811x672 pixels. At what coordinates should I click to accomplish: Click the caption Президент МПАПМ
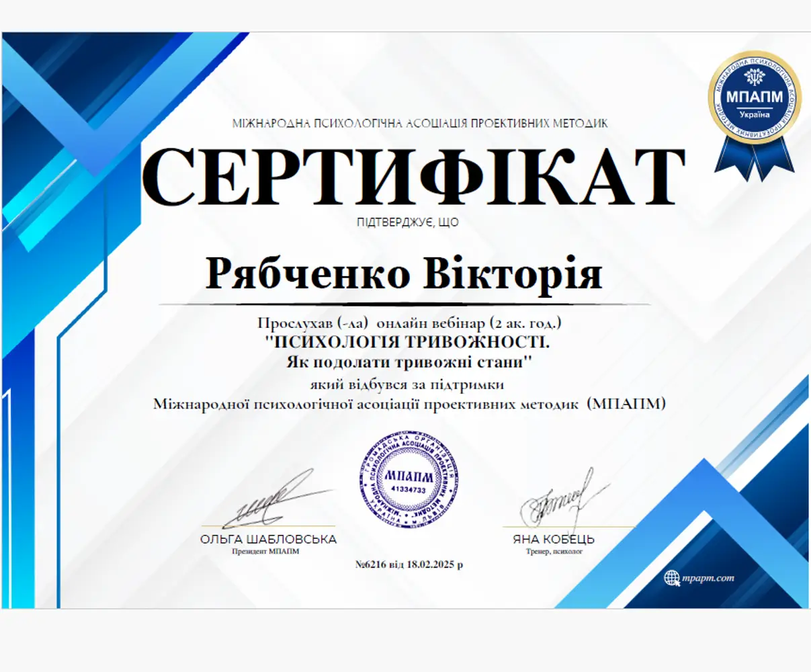265,552
